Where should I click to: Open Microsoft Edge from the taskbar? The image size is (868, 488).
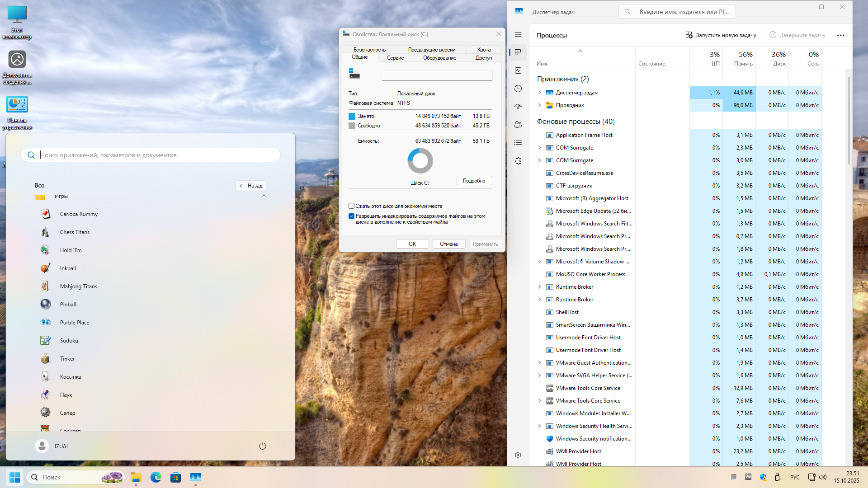point(156,477)
